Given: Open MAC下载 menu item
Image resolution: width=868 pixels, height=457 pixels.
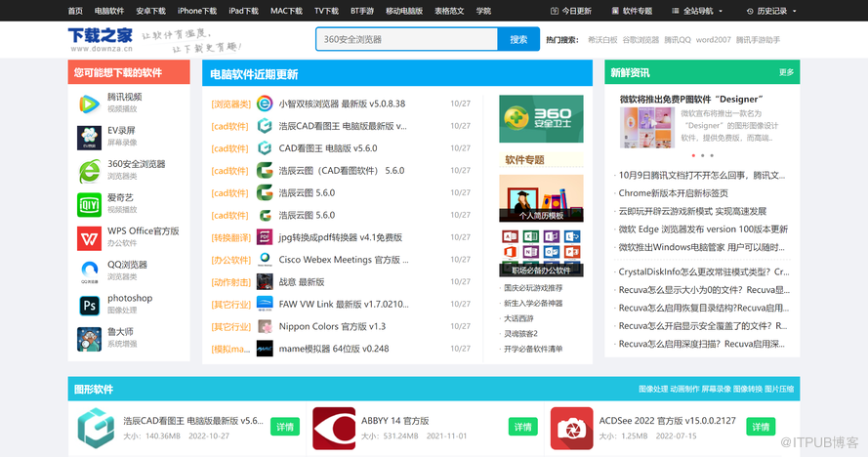Looking at the screenshot, I should (286, 11).
